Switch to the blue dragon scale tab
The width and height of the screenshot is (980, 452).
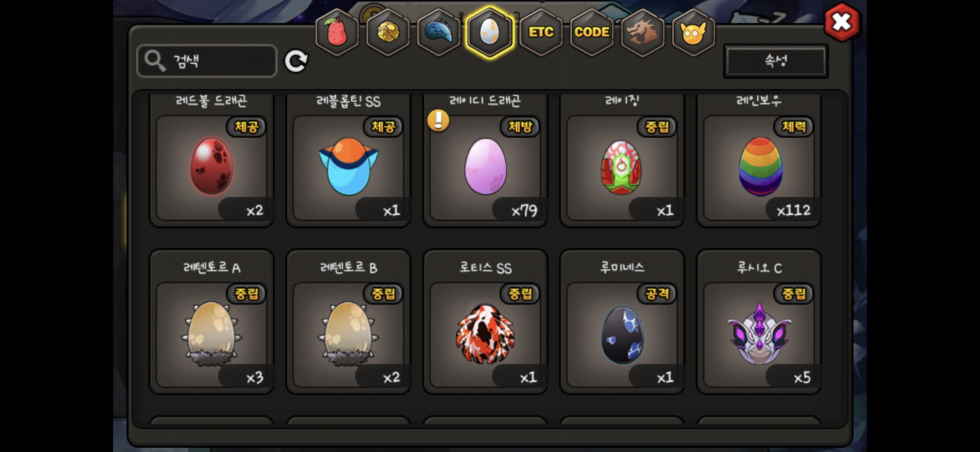[438, 33]
